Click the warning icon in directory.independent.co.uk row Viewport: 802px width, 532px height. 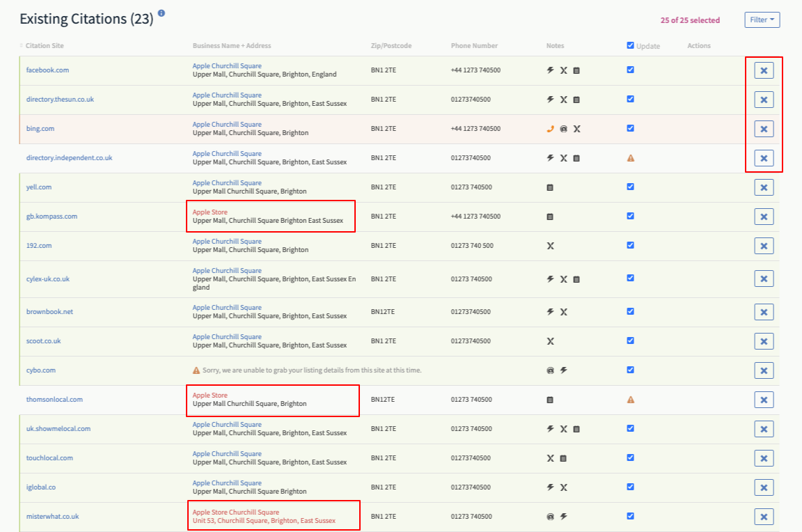pos(631,158)
